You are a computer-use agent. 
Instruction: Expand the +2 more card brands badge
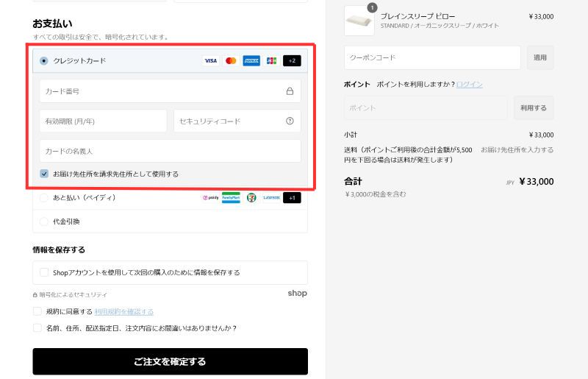(292, 61)
